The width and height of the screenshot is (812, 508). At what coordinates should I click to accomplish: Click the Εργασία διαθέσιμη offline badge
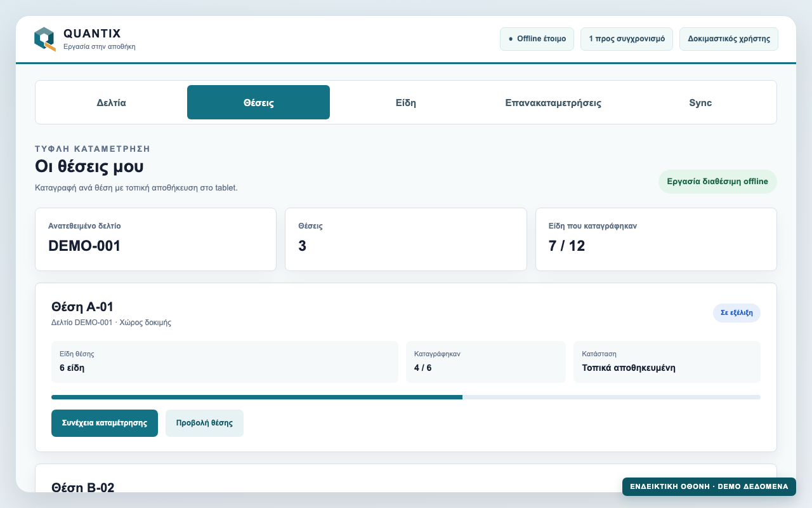coord(717,181)
